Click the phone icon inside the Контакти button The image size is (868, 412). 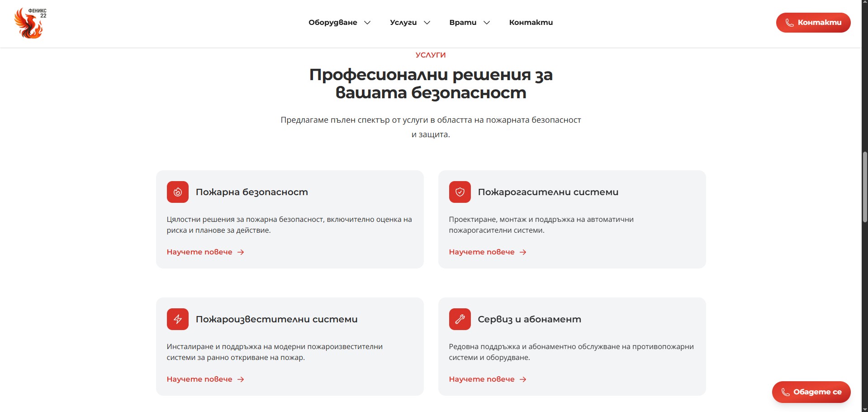point(790,22)
